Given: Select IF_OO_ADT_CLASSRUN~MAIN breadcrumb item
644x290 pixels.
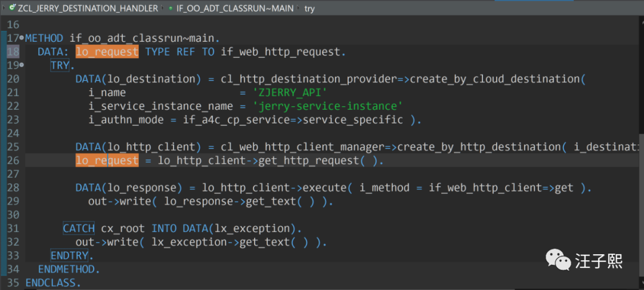Looking at the screenshot, I should (234, 8).
